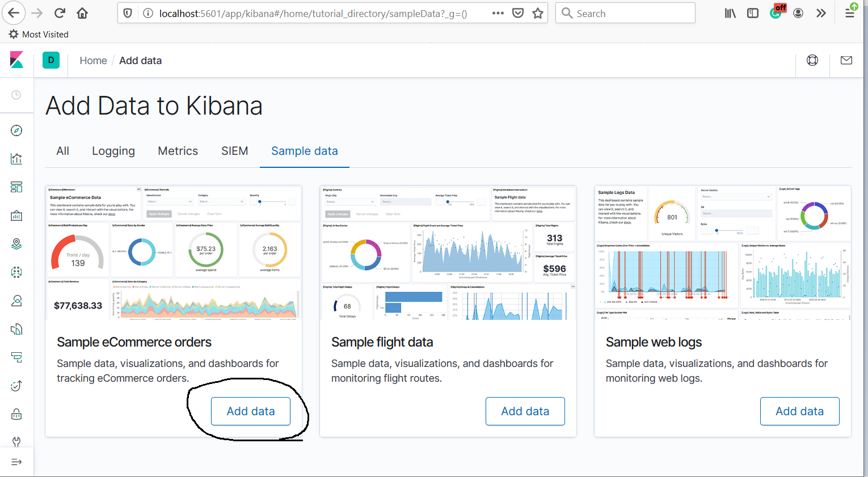Image resolution: width=868 pixels, height=477 pixels.
Task: Open Machine Learning icon in sidebar
Action: click(16, 272)
